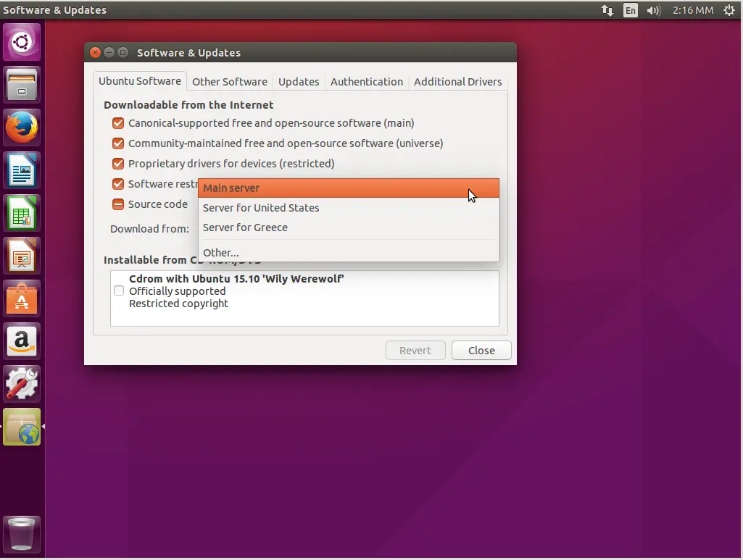Open the Amazon launcher icon

[22, 340]
